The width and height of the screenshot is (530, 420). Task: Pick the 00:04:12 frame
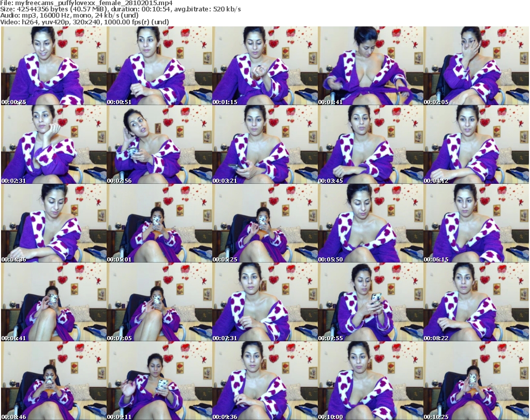point(476,144)
